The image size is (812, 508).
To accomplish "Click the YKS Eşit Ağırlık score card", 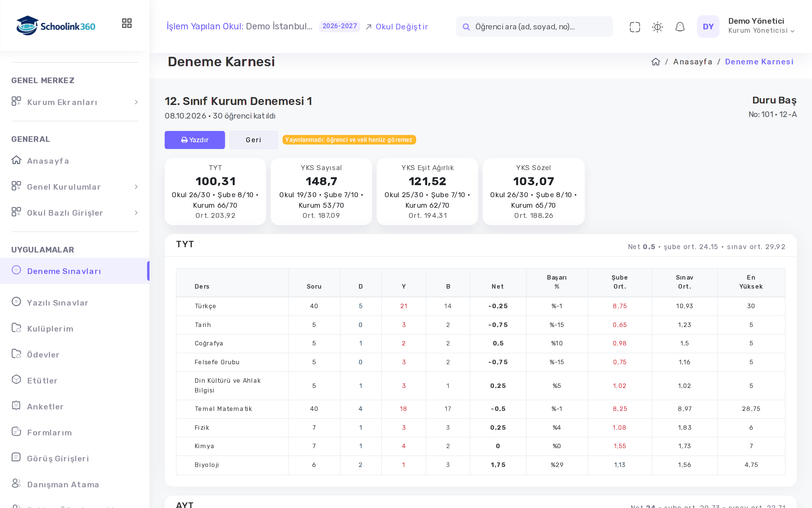I will 427,192.
